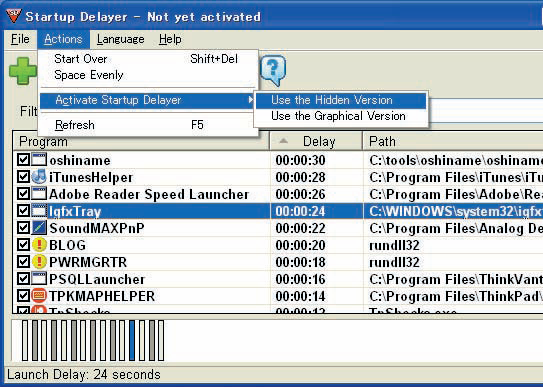Click the filter input field
Screen dimensions: 543x387
coord(485,110)
